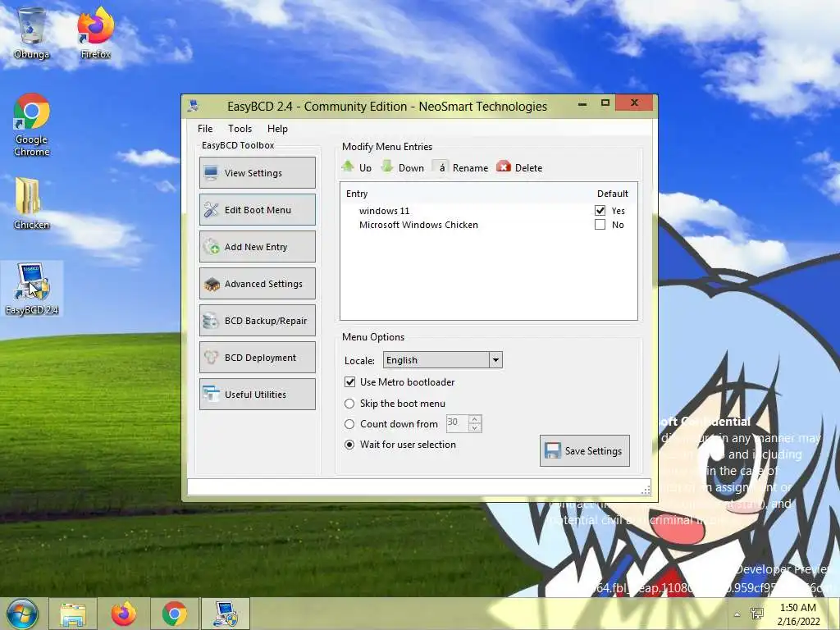Image resolution: width=840 pixels, height=630 pixels.
Task: Click the red Delete entry icon
Action: pos(504,167)
